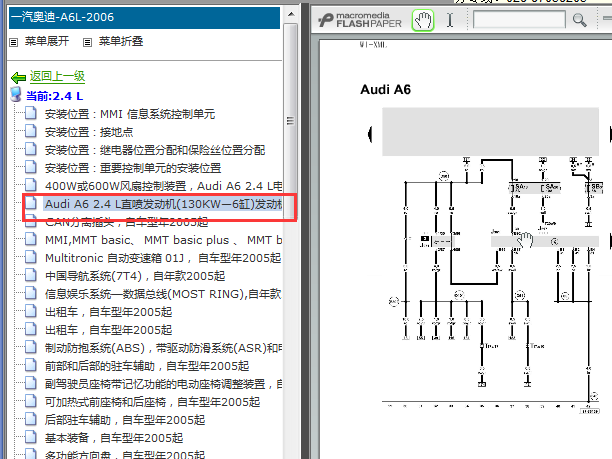This screenshot has height=459, width=612.
Task: Open 安装位置：继电器位置分配和保险丝位置分配
Action: coord(155,150)
